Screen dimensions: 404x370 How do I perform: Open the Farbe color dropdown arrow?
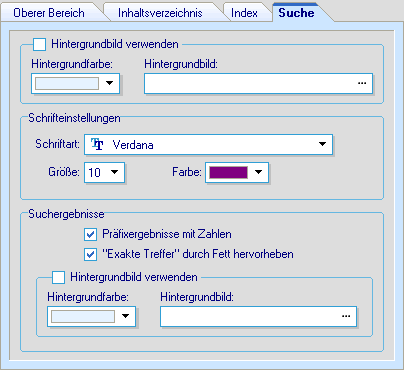(259, 172)
